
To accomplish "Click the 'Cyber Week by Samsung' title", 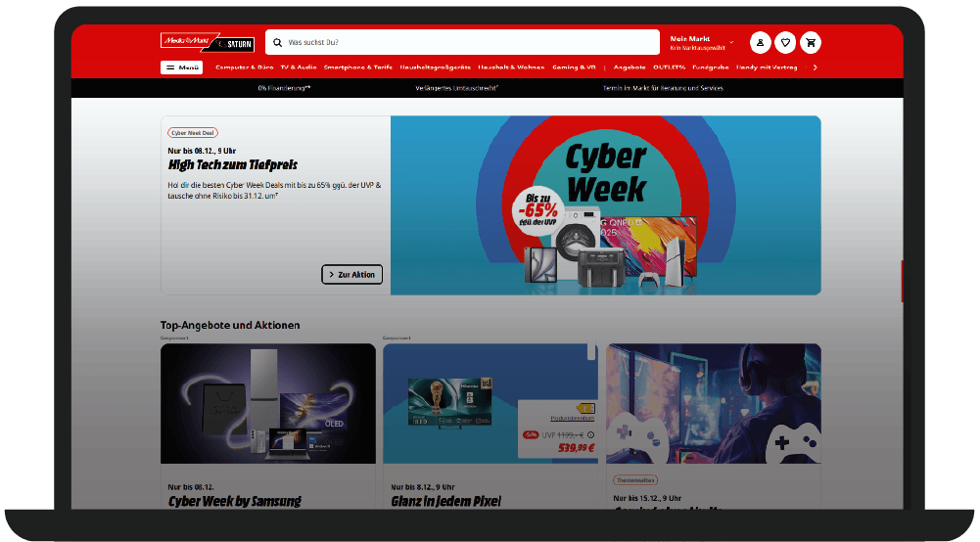I will pyautogui.click(x=234, y=501).
